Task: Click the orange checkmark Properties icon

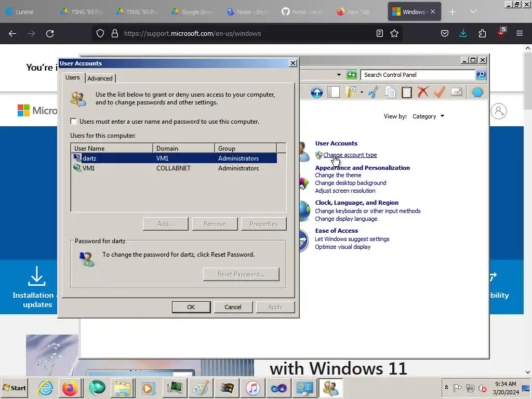Action: (x=440, y=92)
